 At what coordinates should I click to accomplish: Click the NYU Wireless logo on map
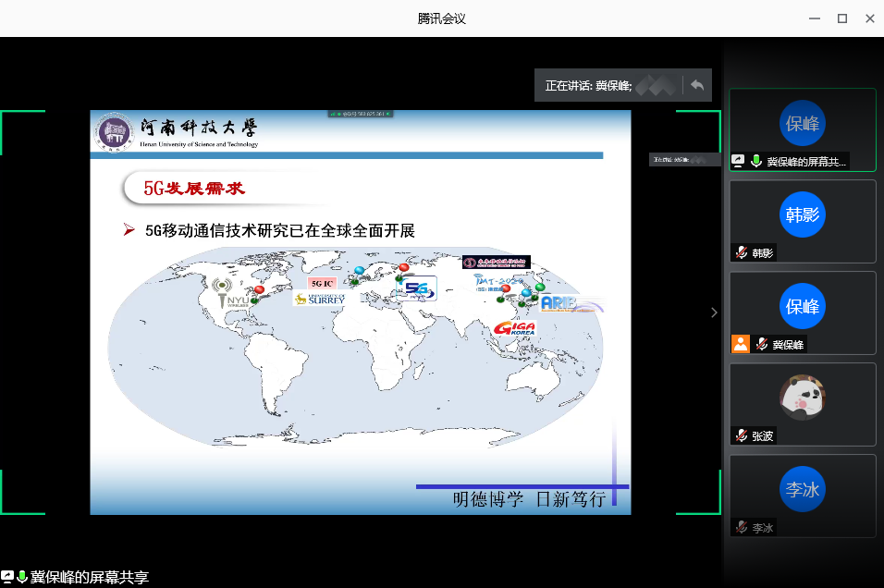[x=229, y=292]
